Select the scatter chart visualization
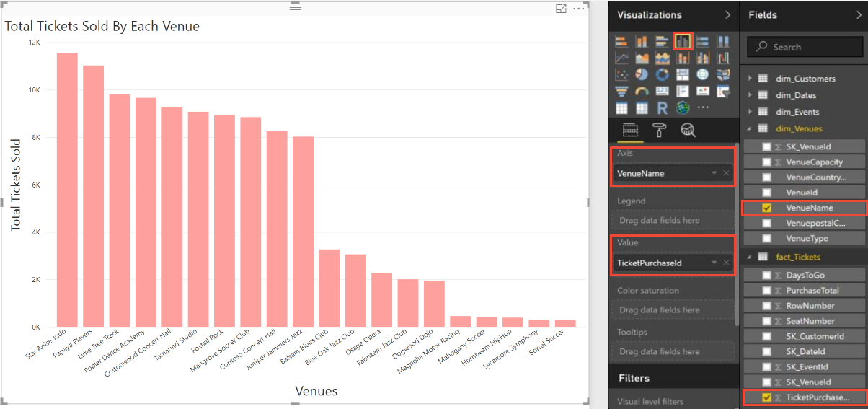This screenshot has height=409, width=868. pos(621,74)
